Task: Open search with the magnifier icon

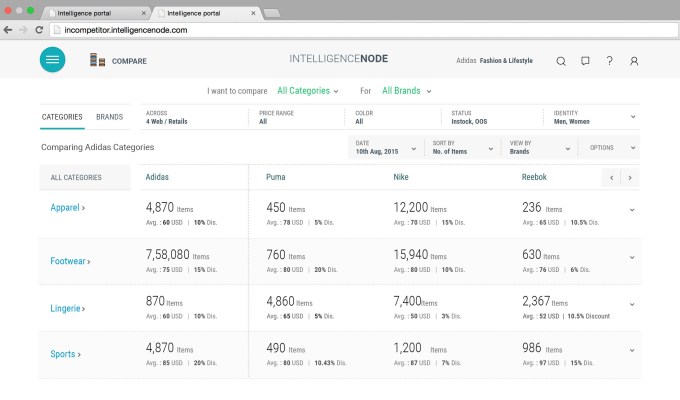Action: [x=561, y=61]
